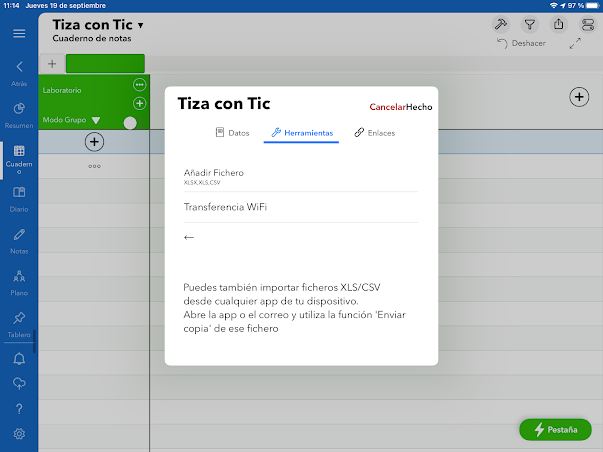Expand the Tiza con Tic title dropdown
Viewport: 603px width, 452px height.
[141, 25]
